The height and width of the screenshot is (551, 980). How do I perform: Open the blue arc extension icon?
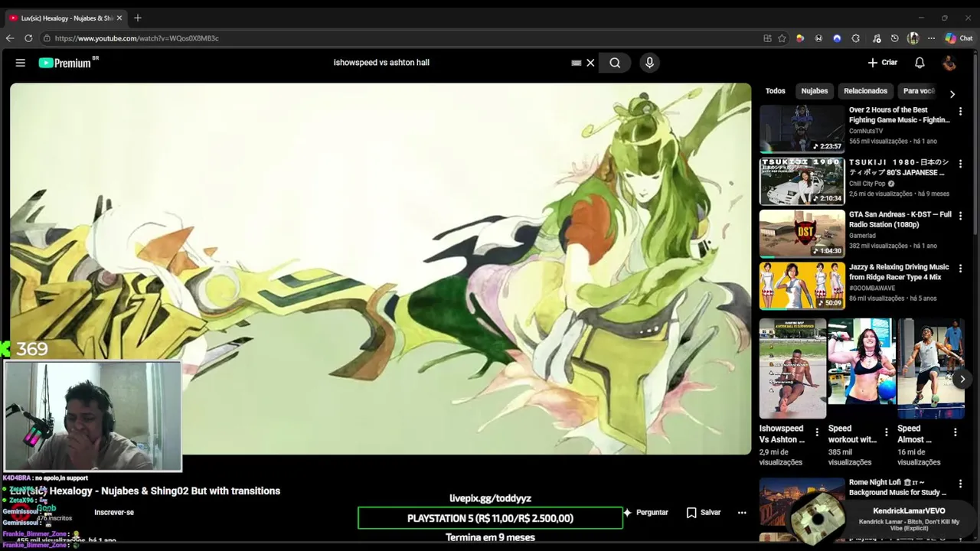point(837,38)
